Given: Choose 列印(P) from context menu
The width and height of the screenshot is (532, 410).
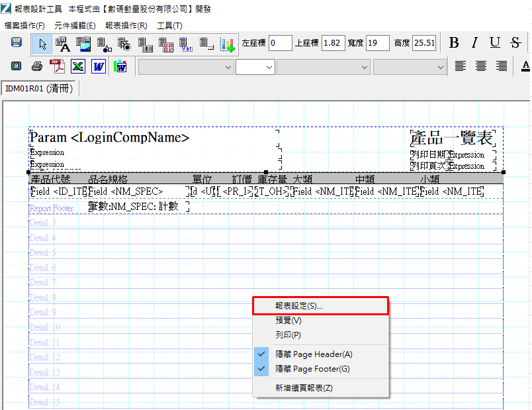Looking at the screenshot, I should pos(321,335).
